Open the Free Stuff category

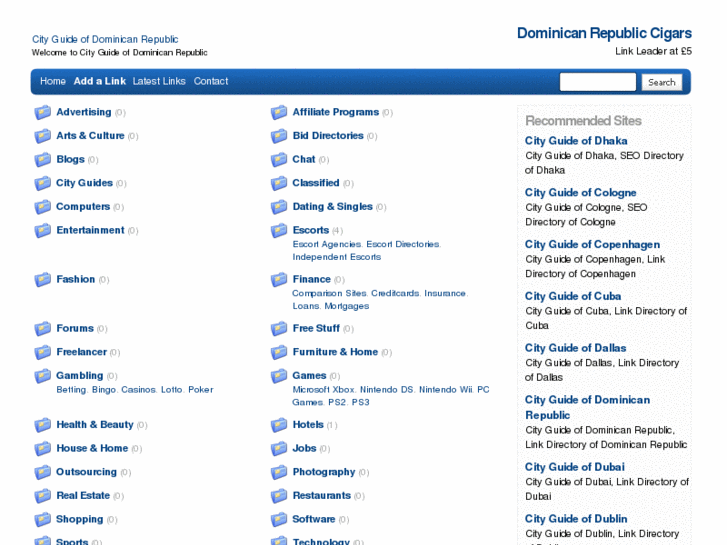coord(316,328)
